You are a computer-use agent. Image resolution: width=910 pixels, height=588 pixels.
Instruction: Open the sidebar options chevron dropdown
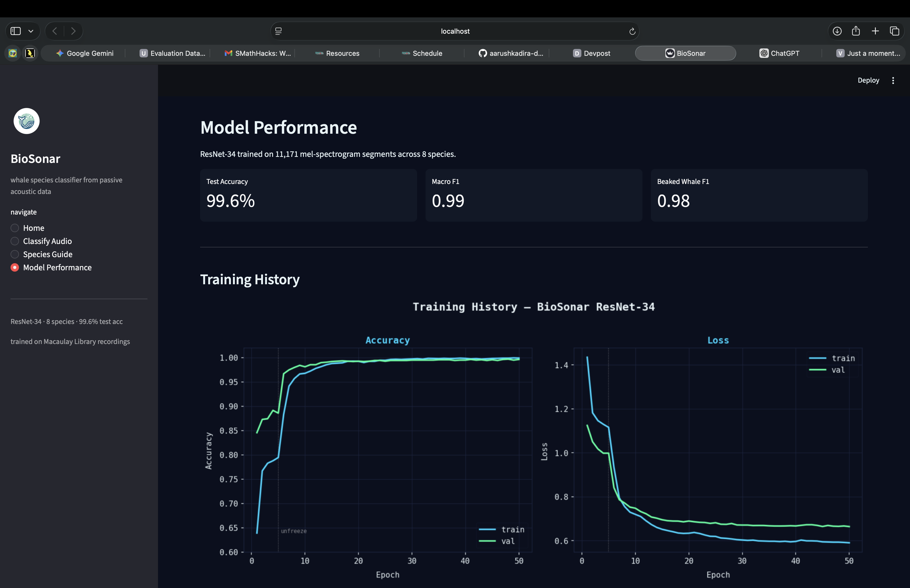coord(31,31)
